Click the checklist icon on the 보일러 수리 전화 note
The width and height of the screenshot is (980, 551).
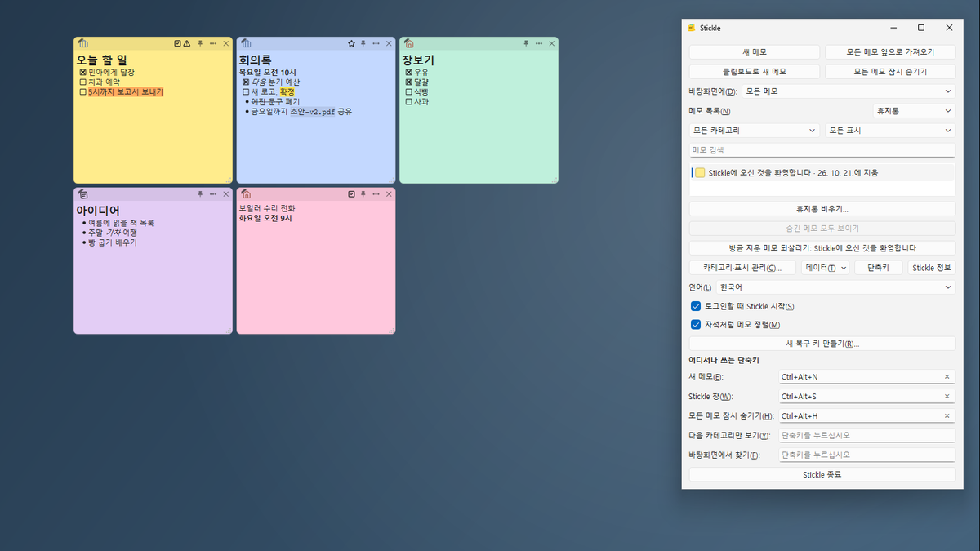(351, 194)
